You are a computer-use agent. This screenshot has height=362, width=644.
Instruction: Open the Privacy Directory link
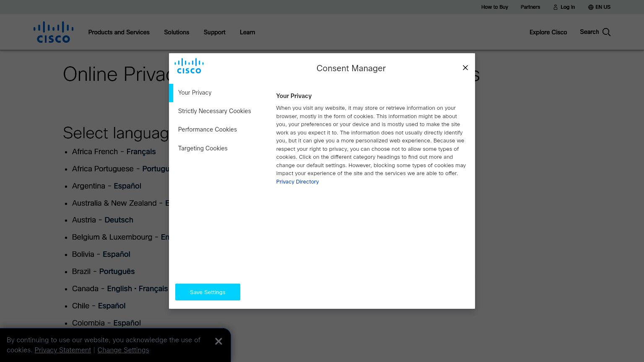coord(298,182)
